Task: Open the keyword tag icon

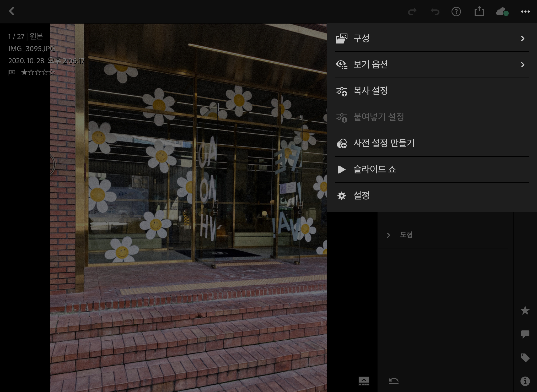Action: (525, 358)
